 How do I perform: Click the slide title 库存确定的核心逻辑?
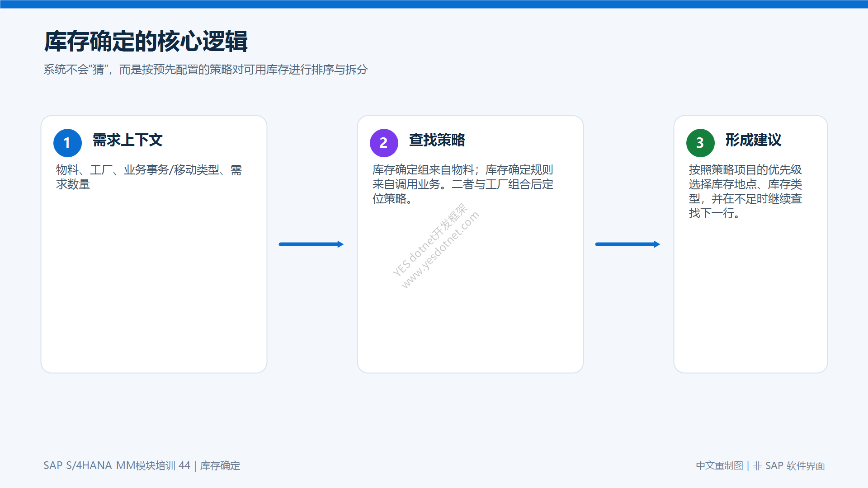(146, 42)
